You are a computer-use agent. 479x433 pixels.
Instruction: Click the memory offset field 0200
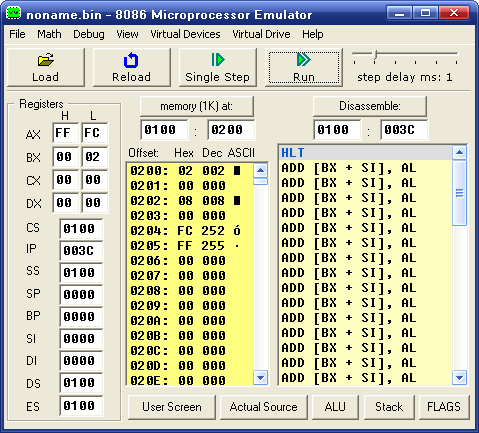coord(231,130)
